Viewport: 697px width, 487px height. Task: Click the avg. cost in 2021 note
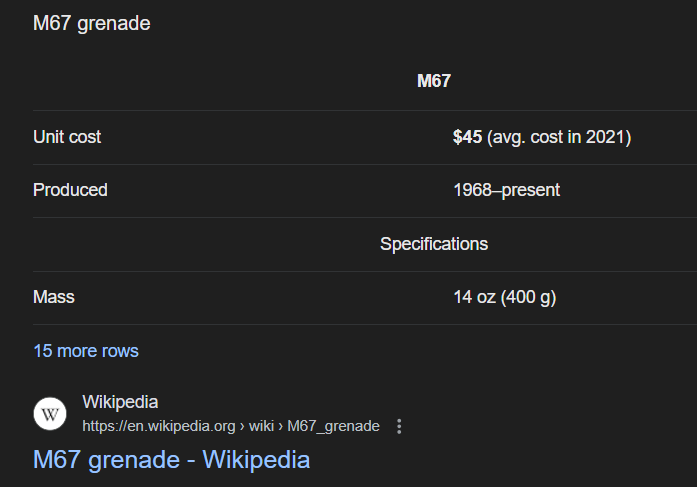[x=559, y=137]
